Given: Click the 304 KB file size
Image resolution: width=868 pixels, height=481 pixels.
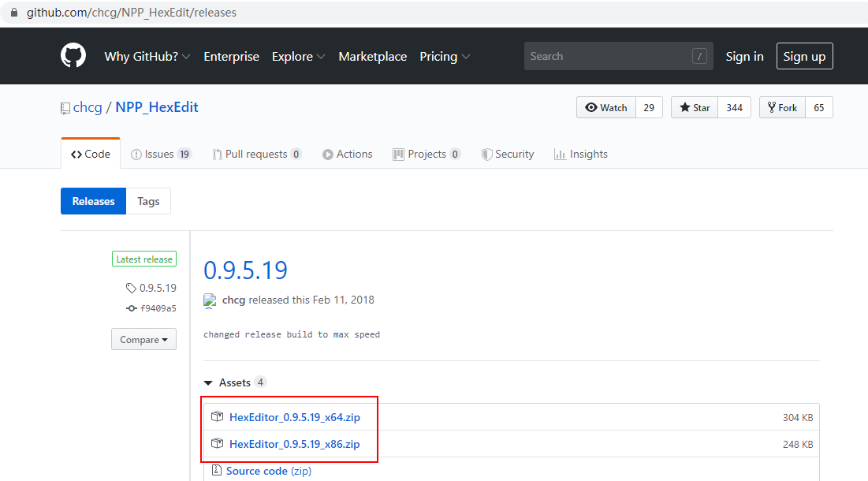Looking at the screenshot, I should [x=798, y=418].
